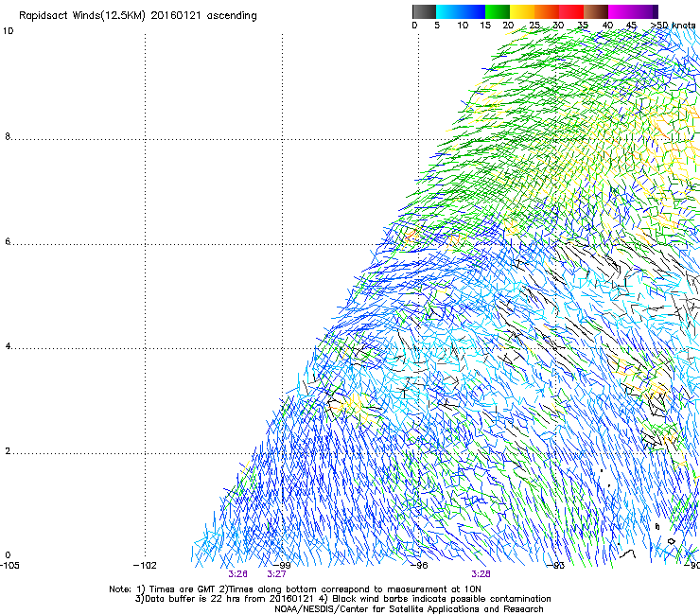Viewport: 700px width, 615px height.
Task: Click the '25' label under the color bar
Action: point(534,26)
